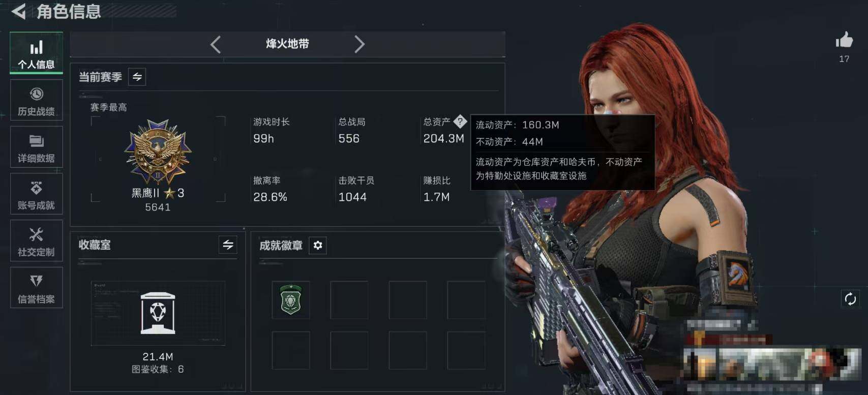Click the 黑鹰II rank emblem
The image size is (868, 395).
158,151
